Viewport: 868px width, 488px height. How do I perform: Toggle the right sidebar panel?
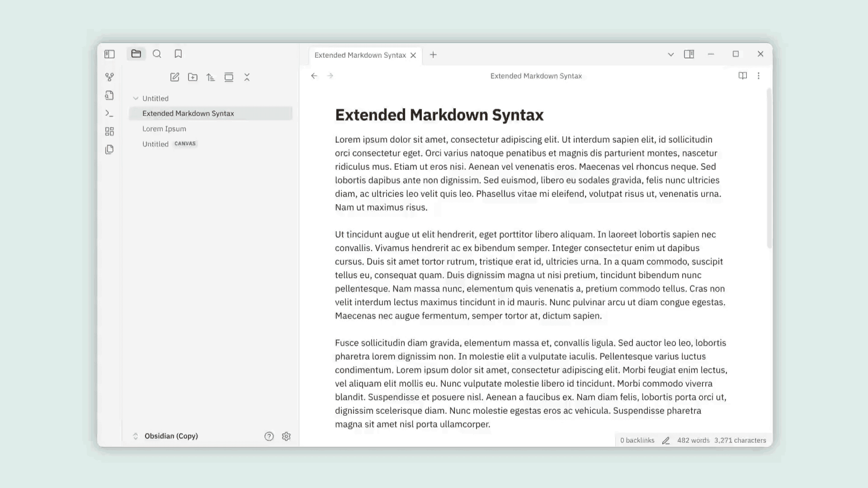point(689,54)
